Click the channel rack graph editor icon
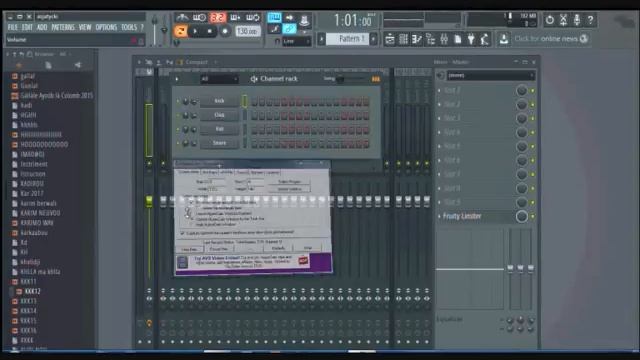The image size is (640, 360). pyautogui.click(x=375, y=79)
